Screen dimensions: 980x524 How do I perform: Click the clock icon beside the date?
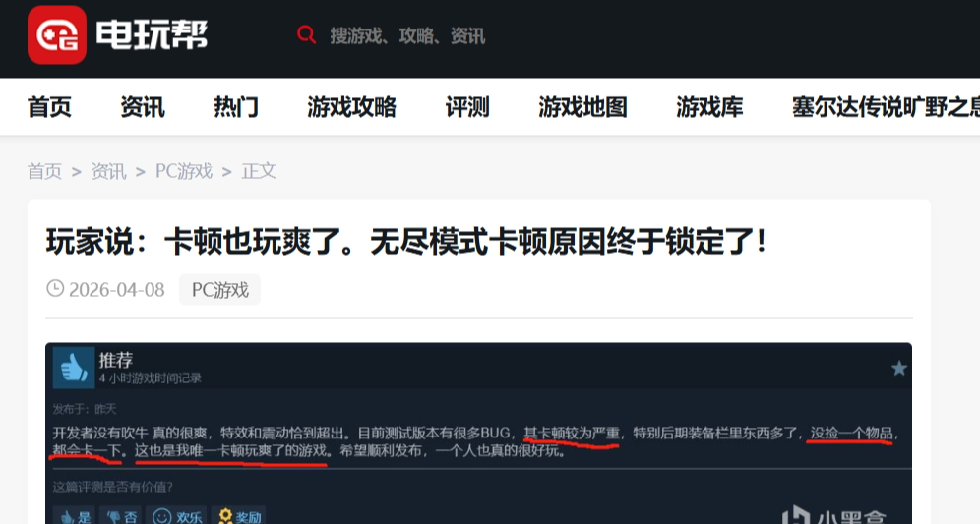(55, 288)
